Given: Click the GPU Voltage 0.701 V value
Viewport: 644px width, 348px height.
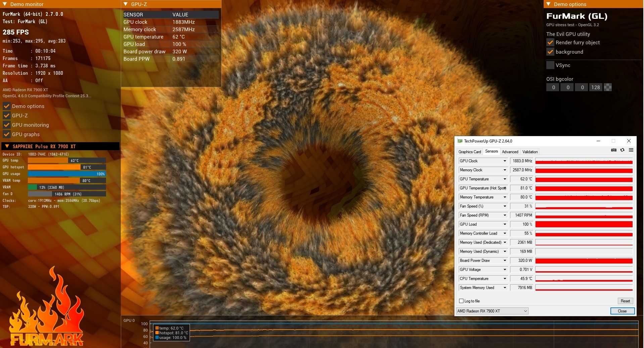Looking at the screenshot, I should pos(522,270).
